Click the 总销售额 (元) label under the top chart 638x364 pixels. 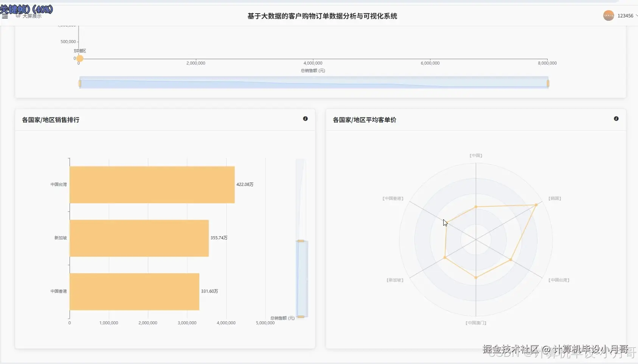coord(313,71)
